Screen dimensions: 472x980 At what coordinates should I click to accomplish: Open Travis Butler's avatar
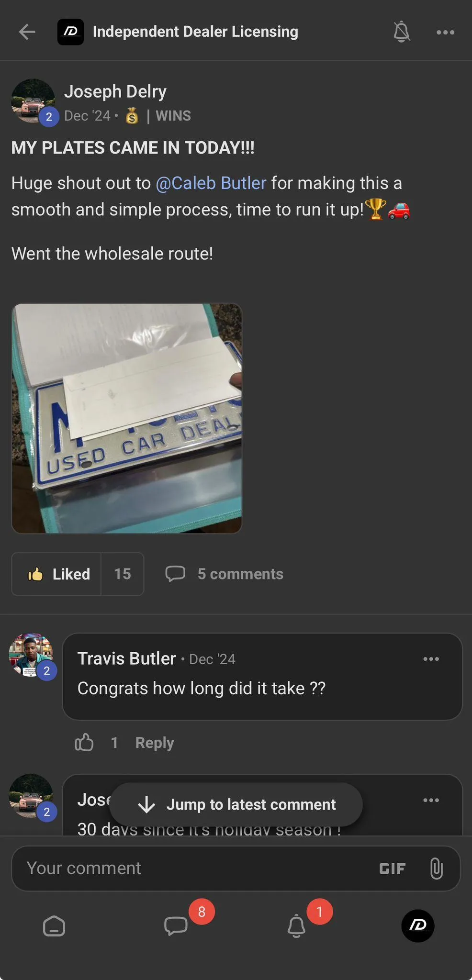tap(31, 655)
